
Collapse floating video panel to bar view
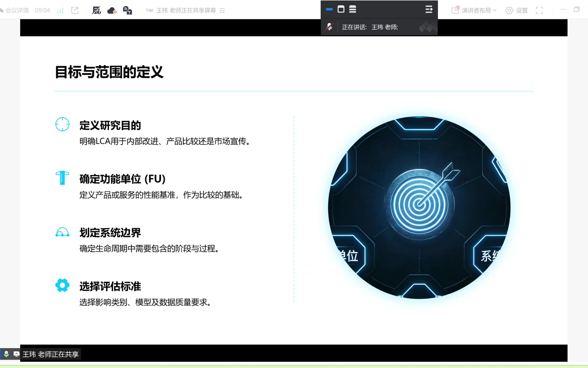tap(329, 9)
